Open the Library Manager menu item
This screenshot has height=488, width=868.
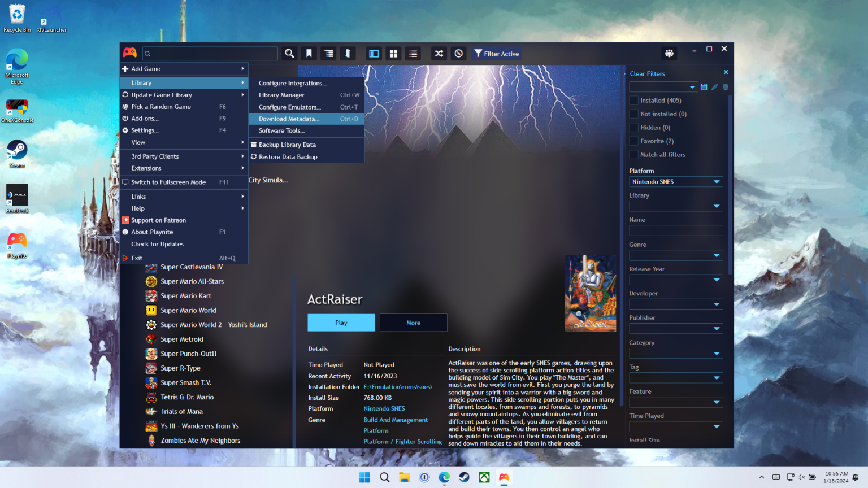(x=284, y=95)
